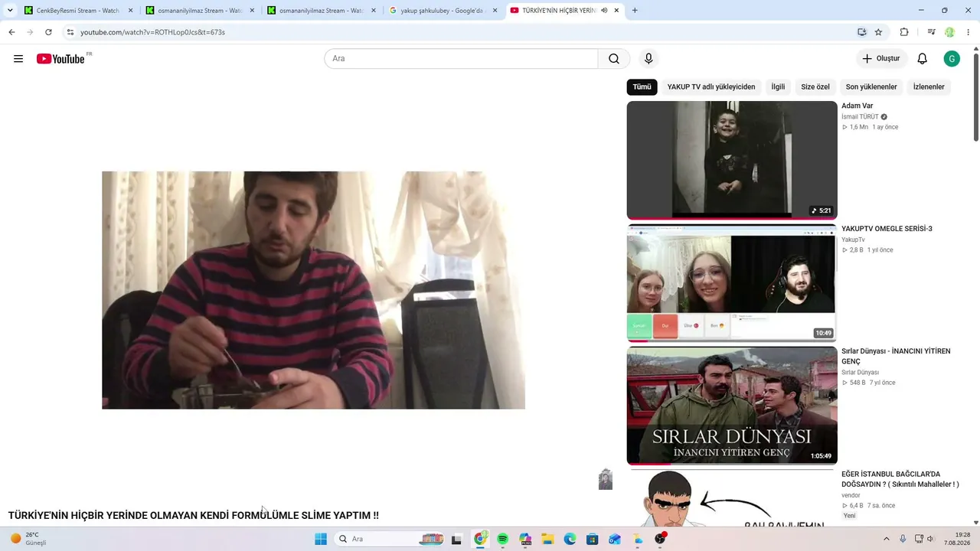Show hidden system tray icons chevron
The height and width of the screenshot is (551, 980).
tap(887, 539)
